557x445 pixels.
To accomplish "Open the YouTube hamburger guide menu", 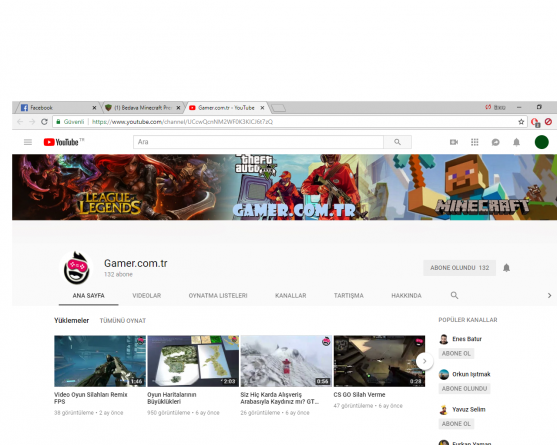I will pyautogui.click(x=28, y=142).
